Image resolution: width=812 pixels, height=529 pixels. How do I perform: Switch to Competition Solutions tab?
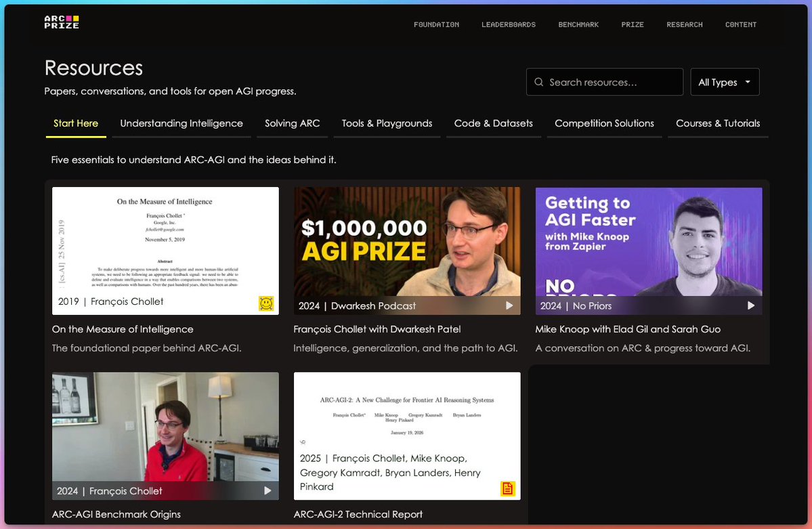pyautogui.click(x=604, y=123)
